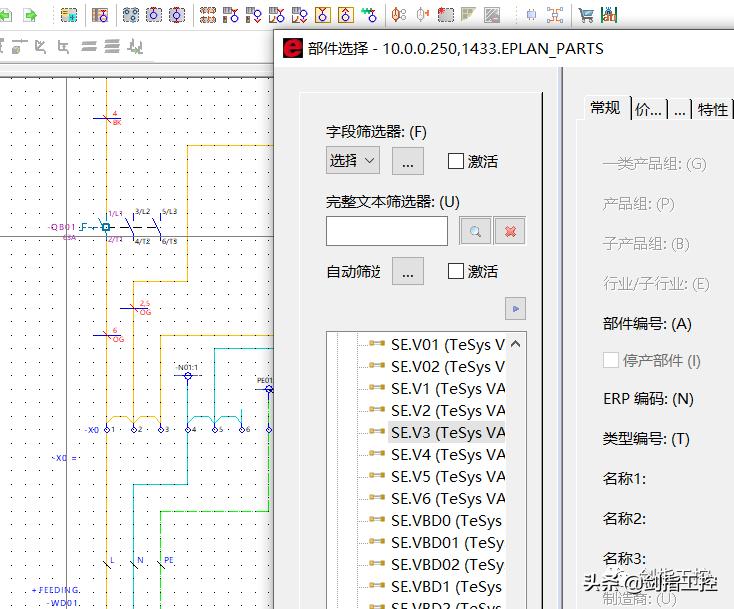
Task: Click the orange symbol with two small circles
Action: pos(399,15)
